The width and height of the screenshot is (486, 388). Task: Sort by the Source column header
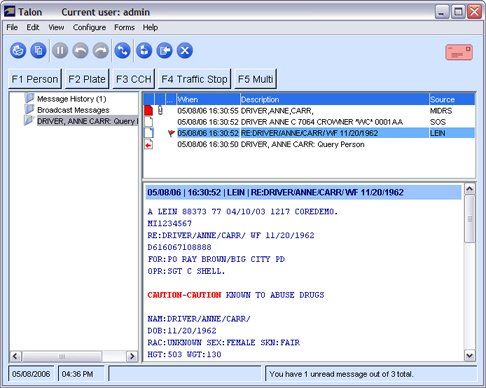tap(452, 99)
